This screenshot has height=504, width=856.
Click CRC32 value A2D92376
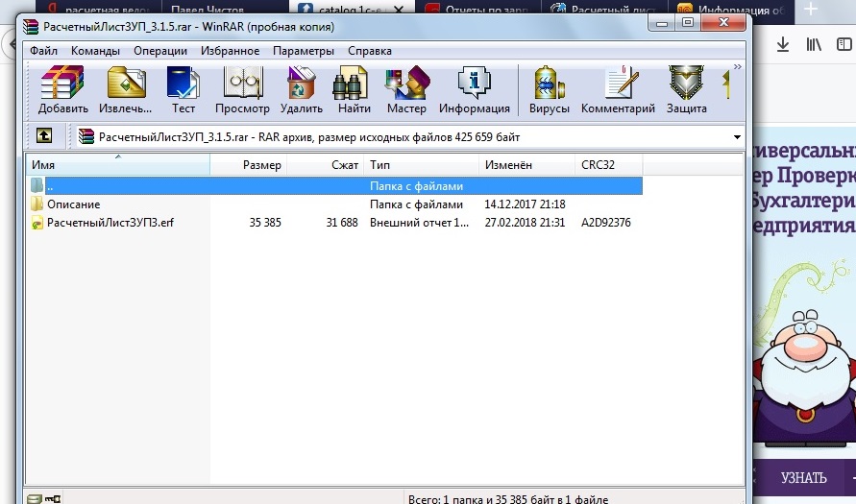pyautogui.click(x=606, y=223)
